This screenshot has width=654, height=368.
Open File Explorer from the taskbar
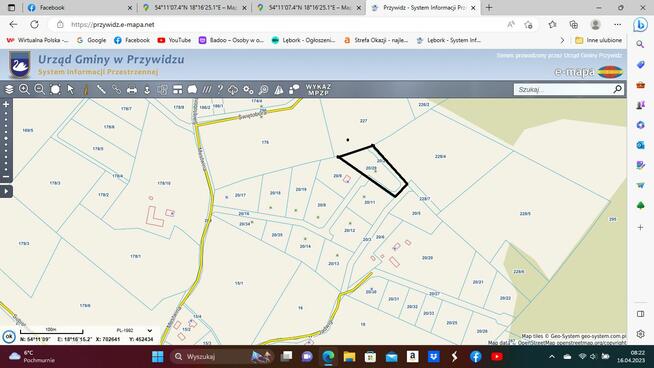coord(349,357)
